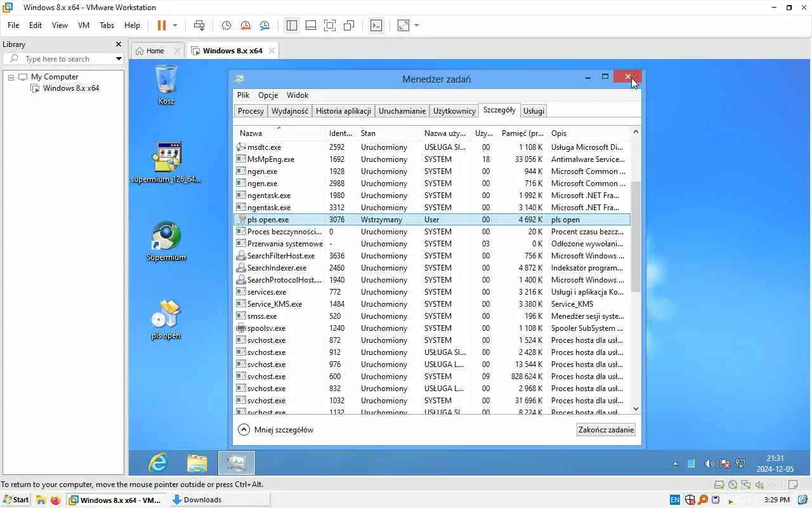This screenshot has height=508, width=812.
Task: Open the VMware View menu
Action: click(60, 25)
